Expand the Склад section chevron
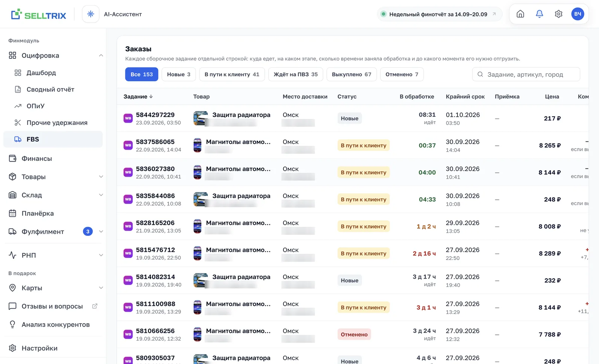 click(101, 195)
